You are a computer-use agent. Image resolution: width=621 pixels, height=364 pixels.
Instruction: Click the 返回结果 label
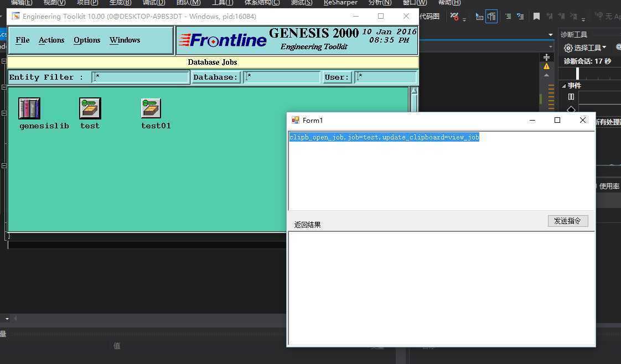[307, 225]
